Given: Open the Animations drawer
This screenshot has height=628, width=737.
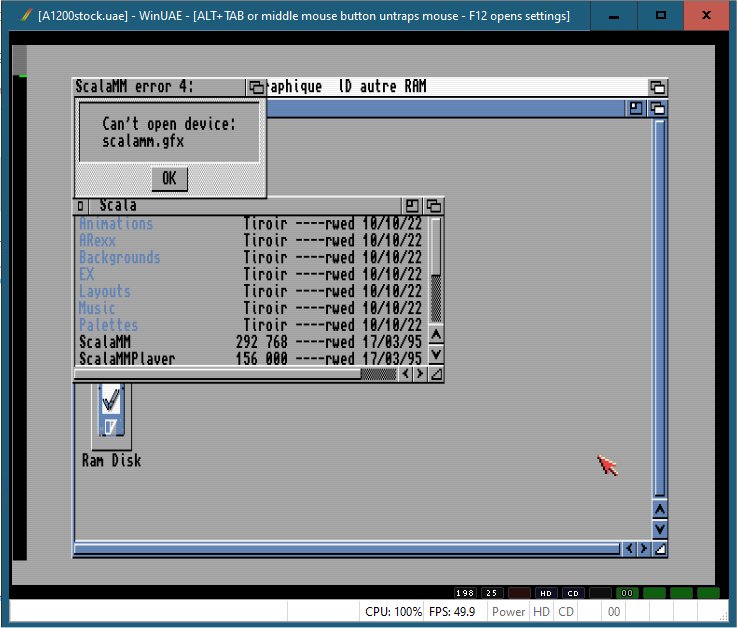Looking at the screenshot, I should [x=116, y=224].
